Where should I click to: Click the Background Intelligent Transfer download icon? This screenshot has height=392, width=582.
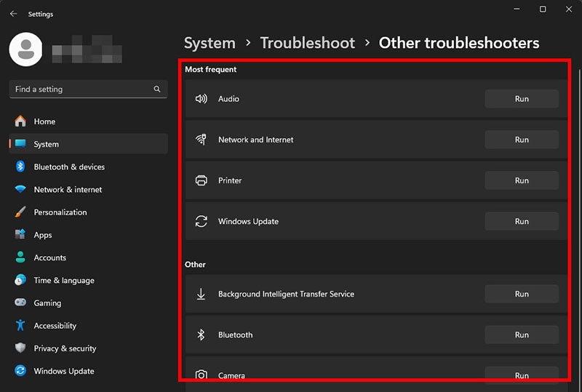tap(201, 294)
